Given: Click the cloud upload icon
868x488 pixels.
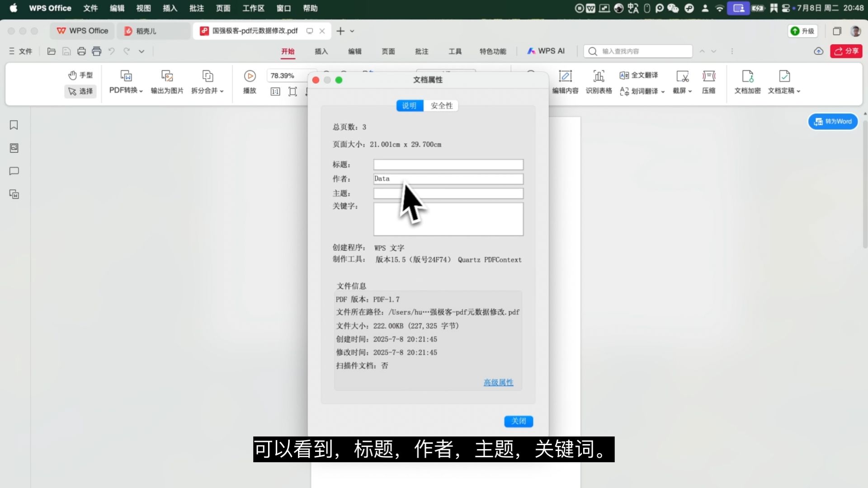Looking at the screenshot, I should (x=819, y=52).
